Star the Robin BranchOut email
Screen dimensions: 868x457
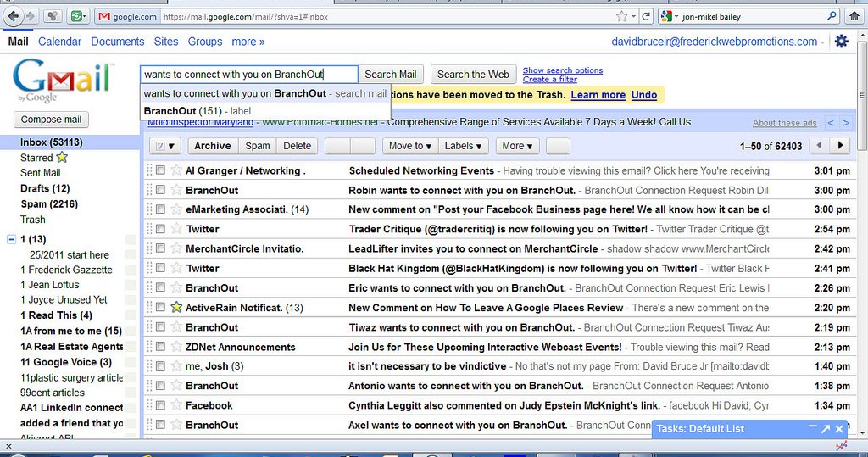(176, 190)
